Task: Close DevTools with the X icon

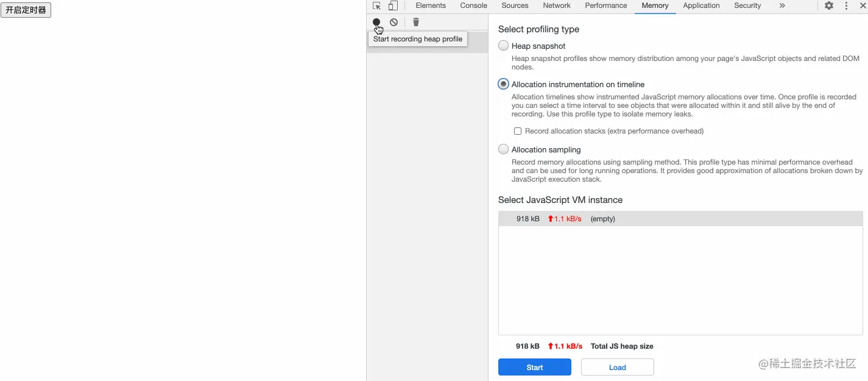Action: (x=863, y=5)
